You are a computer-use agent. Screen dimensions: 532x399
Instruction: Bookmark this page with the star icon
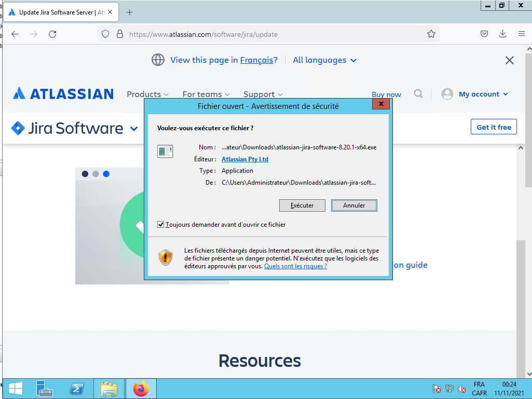coord(431,34)
